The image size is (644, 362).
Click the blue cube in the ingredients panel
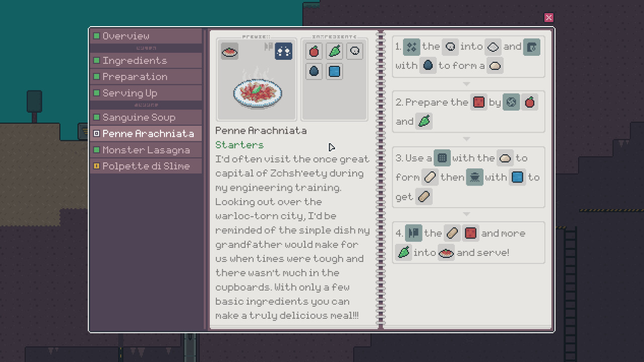(334, 71)
